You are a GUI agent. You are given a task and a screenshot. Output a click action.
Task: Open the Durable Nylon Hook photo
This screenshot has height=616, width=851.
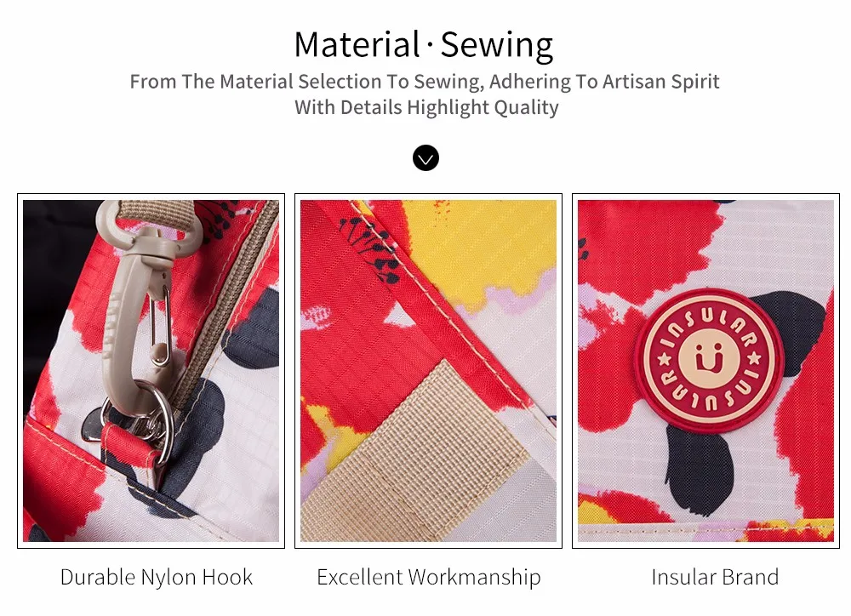151,371
